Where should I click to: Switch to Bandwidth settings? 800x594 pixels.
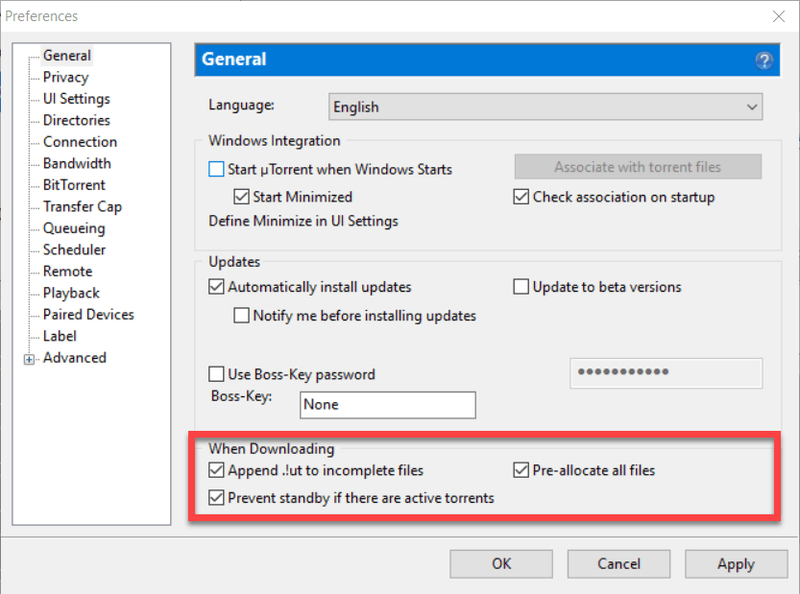[x=77, y=163]
